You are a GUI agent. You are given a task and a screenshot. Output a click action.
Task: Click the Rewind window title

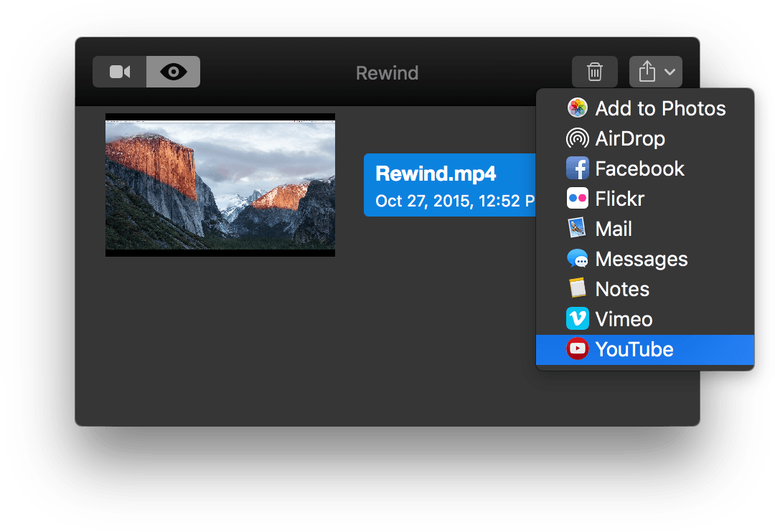[387, 73]
